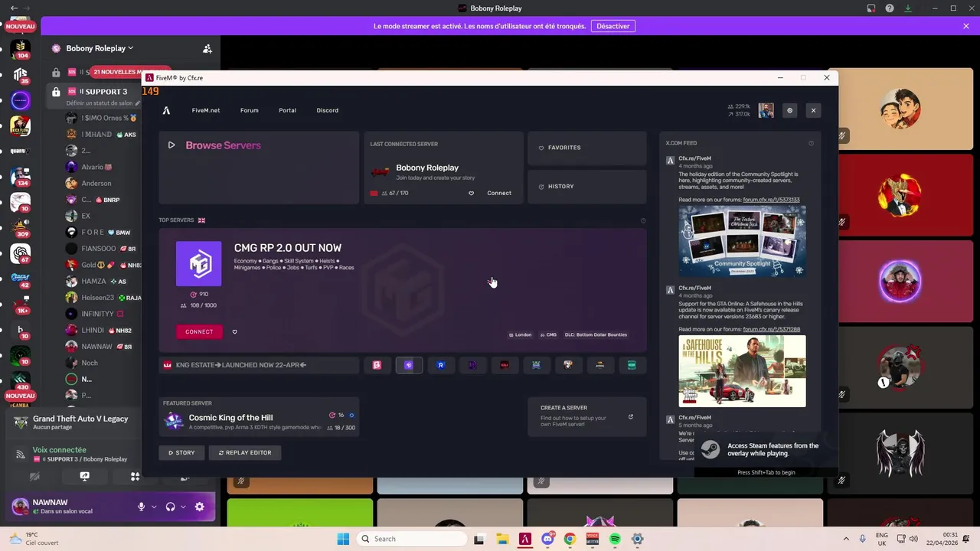Open the REPLAY EDITOR

coord(245,453)
